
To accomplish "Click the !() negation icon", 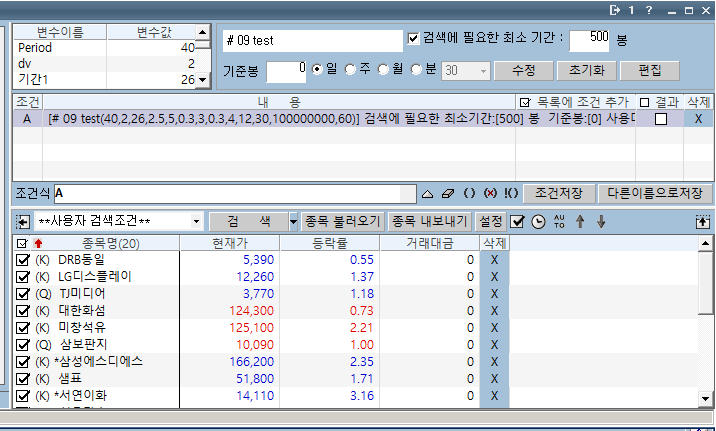I will tap(511, 194).
